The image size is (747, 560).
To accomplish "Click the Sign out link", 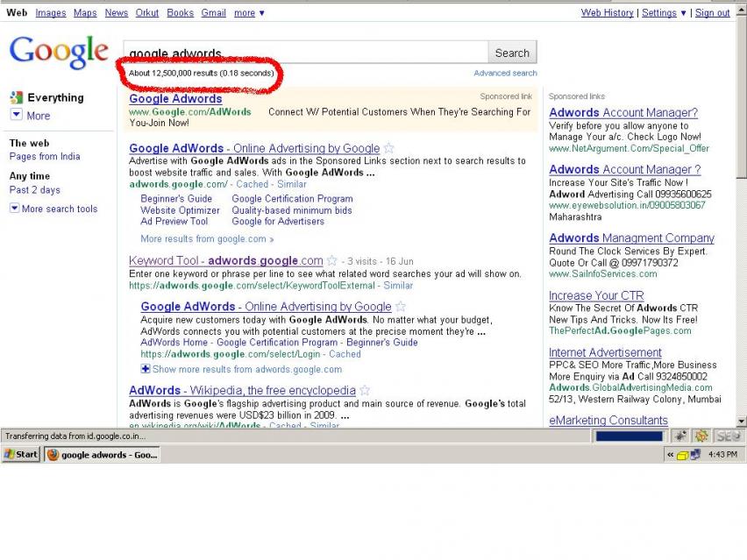I will click(712, 13).
